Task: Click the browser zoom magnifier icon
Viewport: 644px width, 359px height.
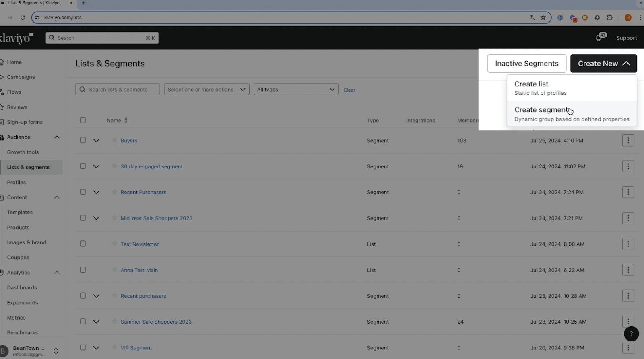Action: pyautogui.click(x=532, y=18)
